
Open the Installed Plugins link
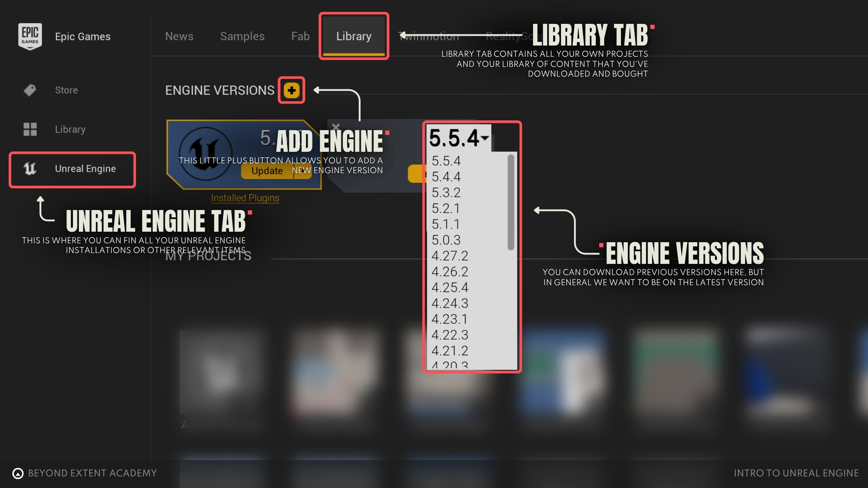[245, 198]
